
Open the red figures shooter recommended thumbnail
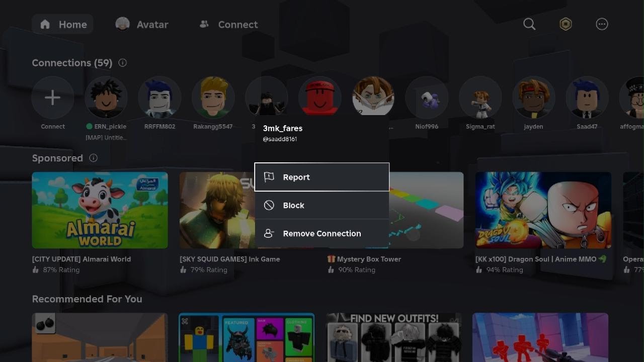(540, 337)
